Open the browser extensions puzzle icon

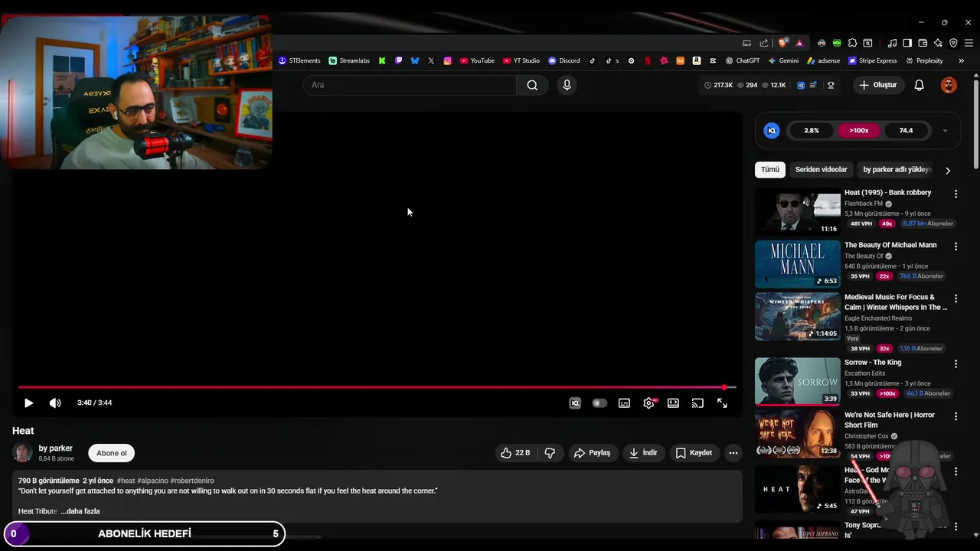coord(852,43)
